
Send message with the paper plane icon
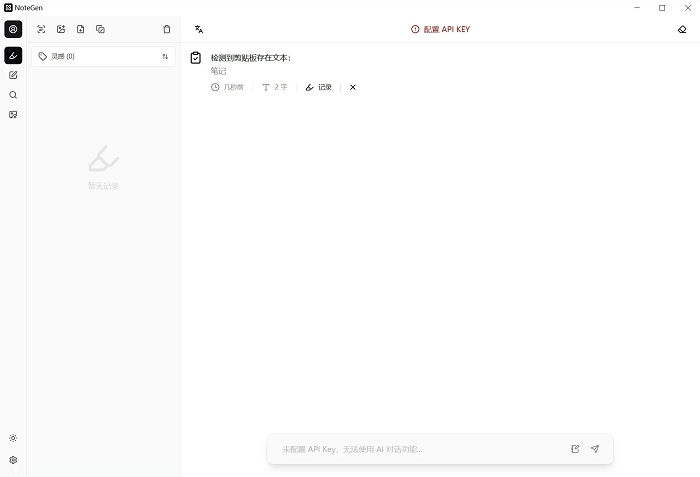tap(595, 449)
